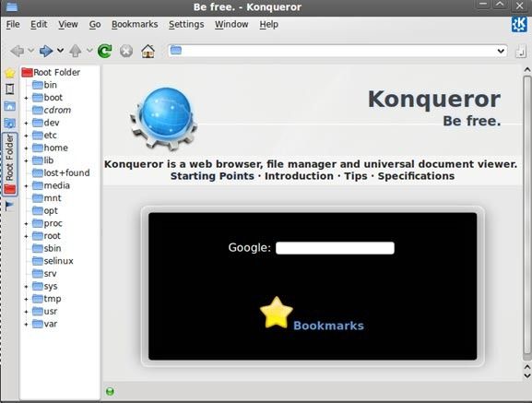Click the Back navigation arrow
Screen dimensions: 532x403
[x=17, y=51]
